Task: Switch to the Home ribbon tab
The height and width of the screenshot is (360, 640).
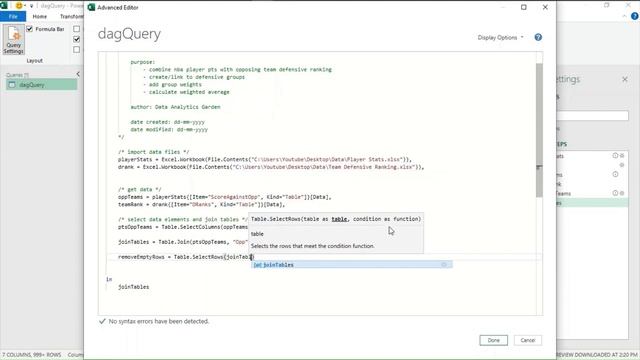Action: point(40,16)
